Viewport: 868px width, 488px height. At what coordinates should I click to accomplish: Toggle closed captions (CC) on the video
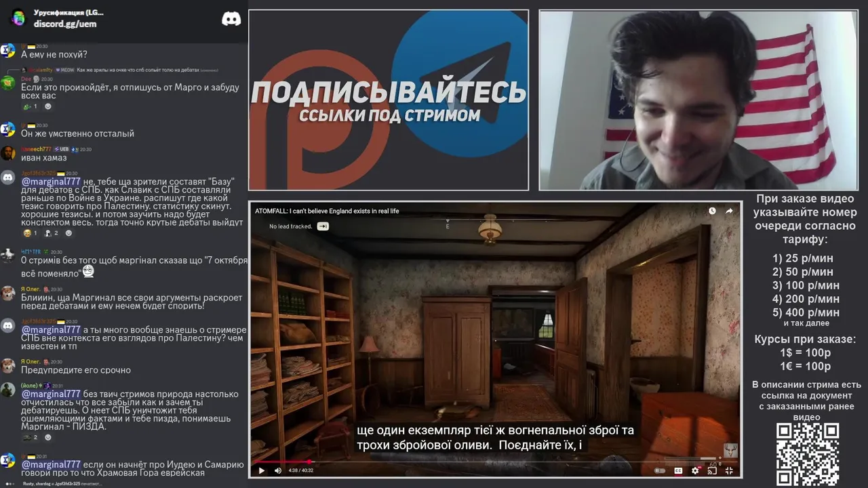pos(678,470)
